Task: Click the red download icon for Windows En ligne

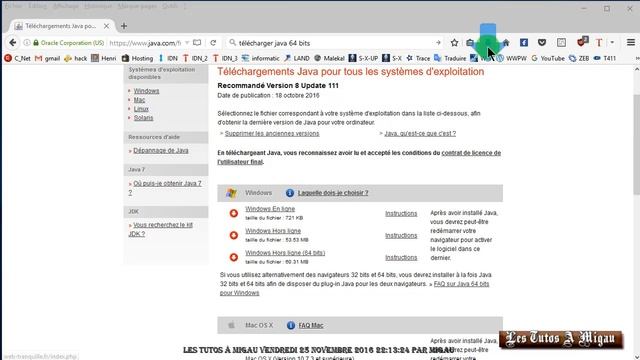Action: (x=233, y=213)
